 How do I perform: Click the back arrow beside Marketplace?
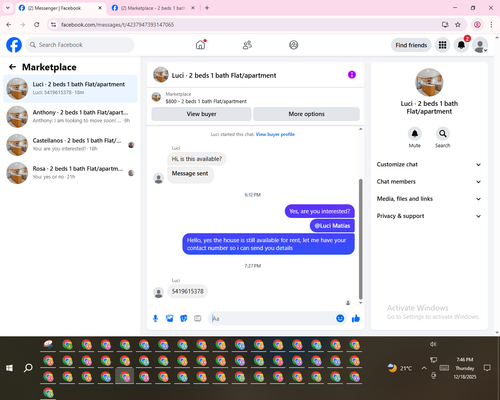coord(12,67)
